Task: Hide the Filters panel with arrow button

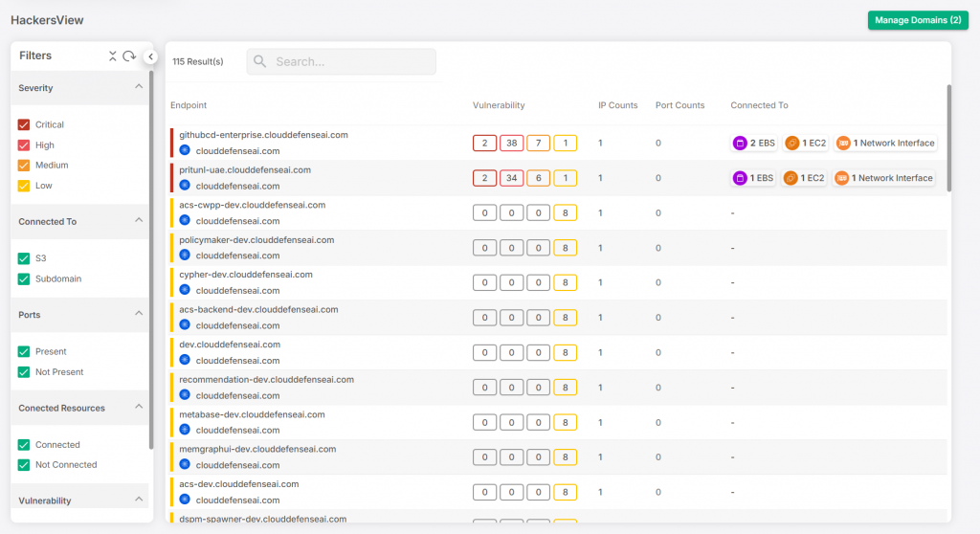Action: [150, 57]
